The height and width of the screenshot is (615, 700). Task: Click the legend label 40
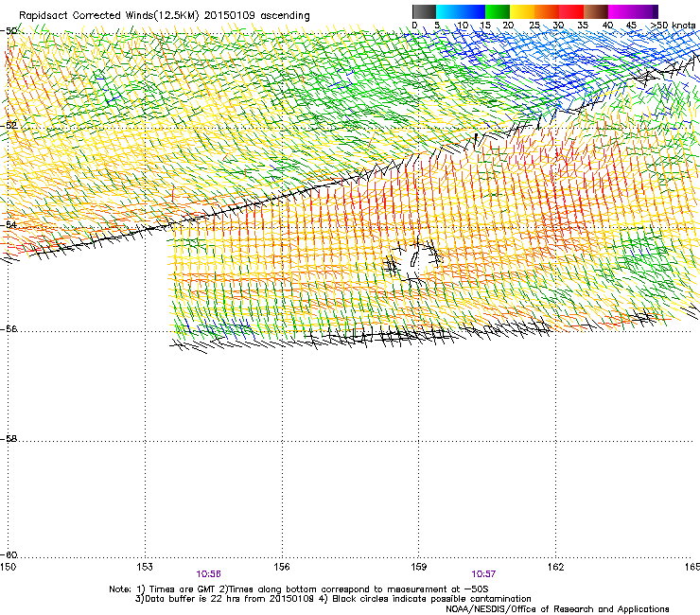[607, 26]
